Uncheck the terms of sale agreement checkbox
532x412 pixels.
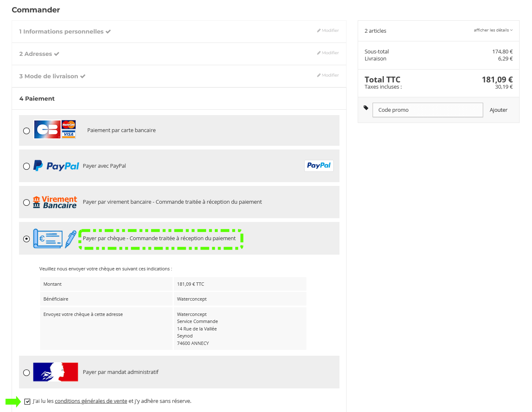(x=27, y=402)
